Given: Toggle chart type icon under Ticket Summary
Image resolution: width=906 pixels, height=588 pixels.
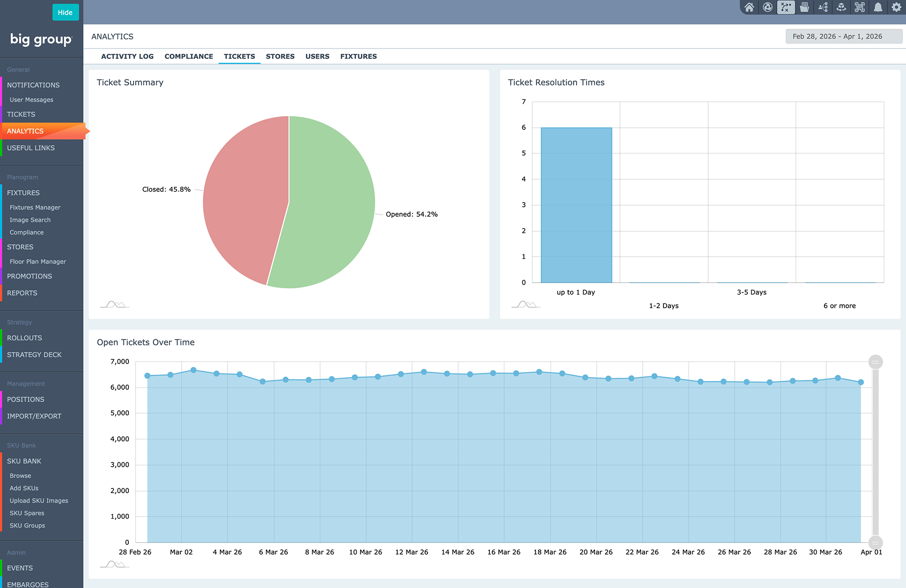Looking at the screenshot, I should [x=114, y=304].
